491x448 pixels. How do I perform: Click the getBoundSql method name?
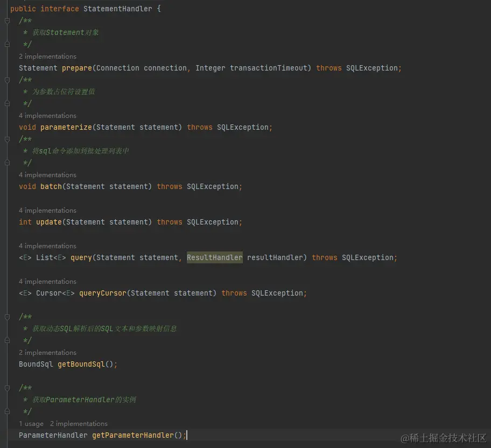tap(81, 365)
